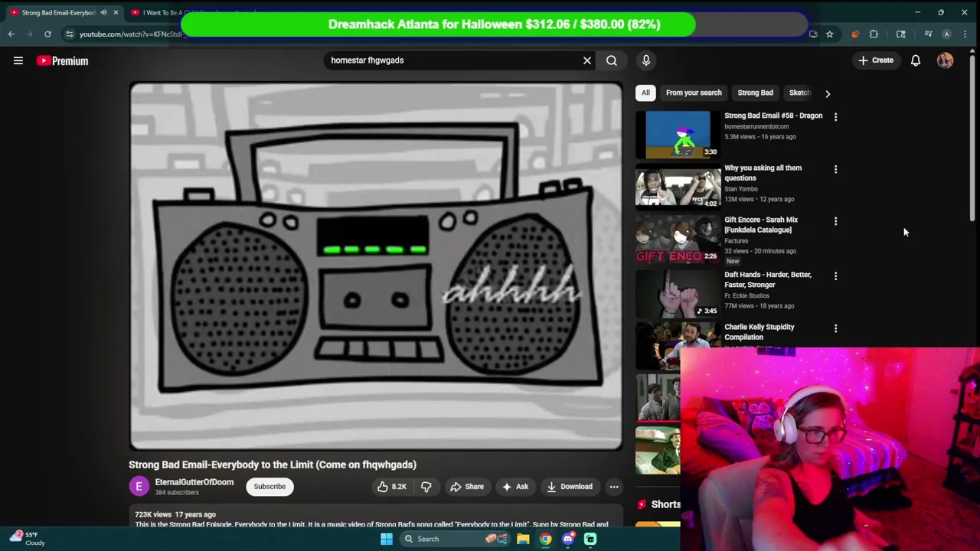980x551 pixels.
Task: Open Gift Encore Sarah Mix thumbnail
Action: coord(678,239)
